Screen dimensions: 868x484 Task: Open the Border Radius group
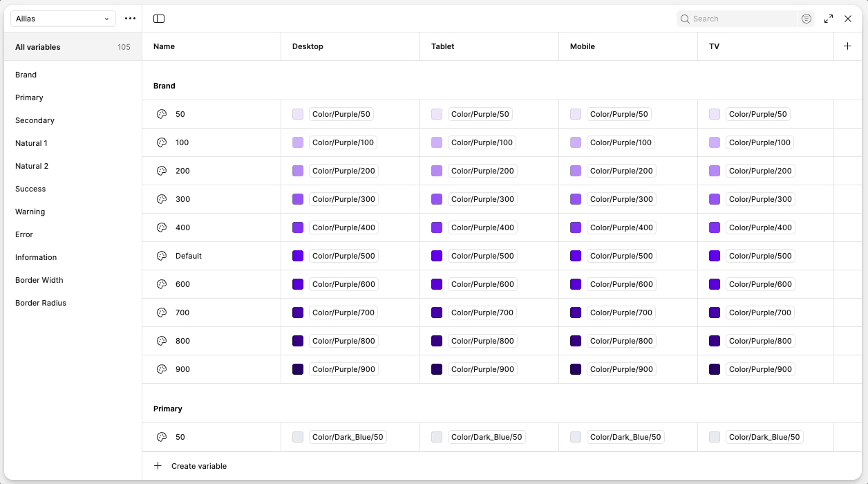(41, 303)
